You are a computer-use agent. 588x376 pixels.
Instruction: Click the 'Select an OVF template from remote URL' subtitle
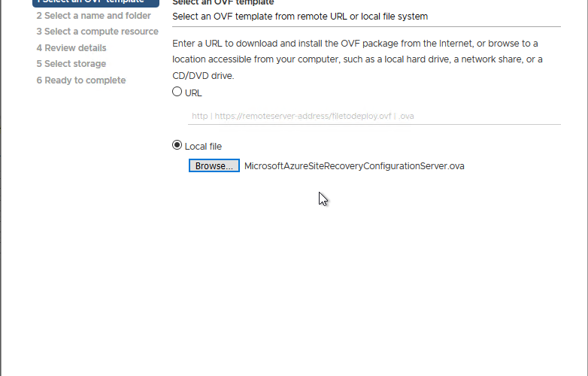300,17
